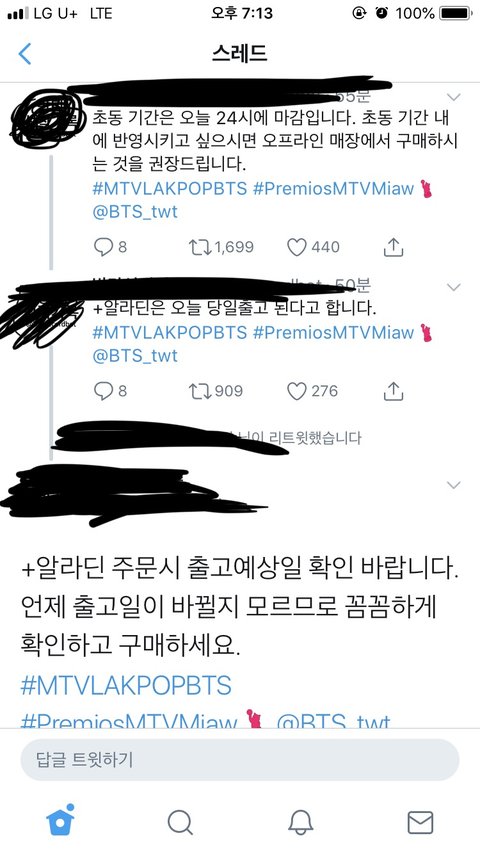Tap #MTVLAKPOPBTS hashtag in the first tweet
480x854 pixels.
click(x=170, y=189)
